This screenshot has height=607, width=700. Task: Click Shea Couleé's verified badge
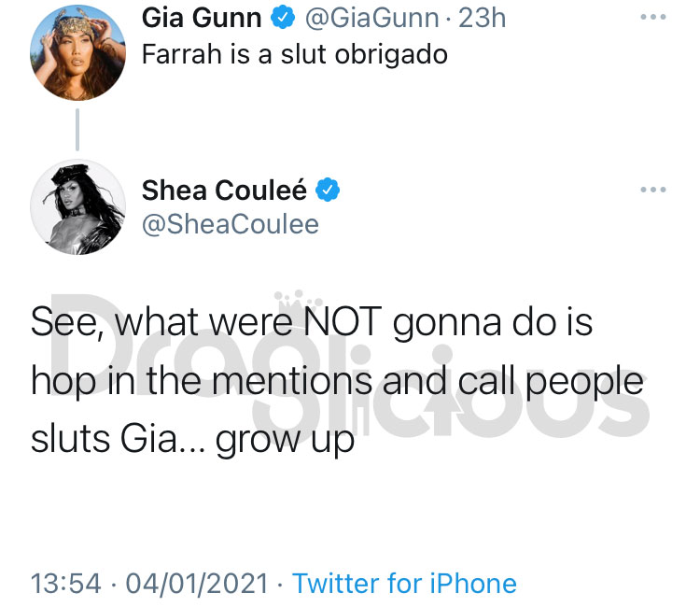pyautogui.click(x=328, y=190)
